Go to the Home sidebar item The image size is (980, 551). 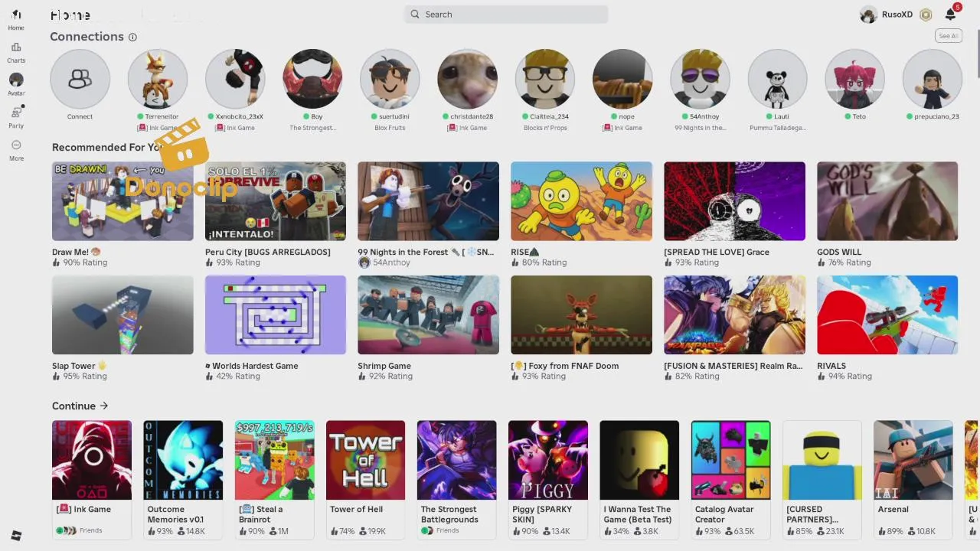(x=16, y=20)
